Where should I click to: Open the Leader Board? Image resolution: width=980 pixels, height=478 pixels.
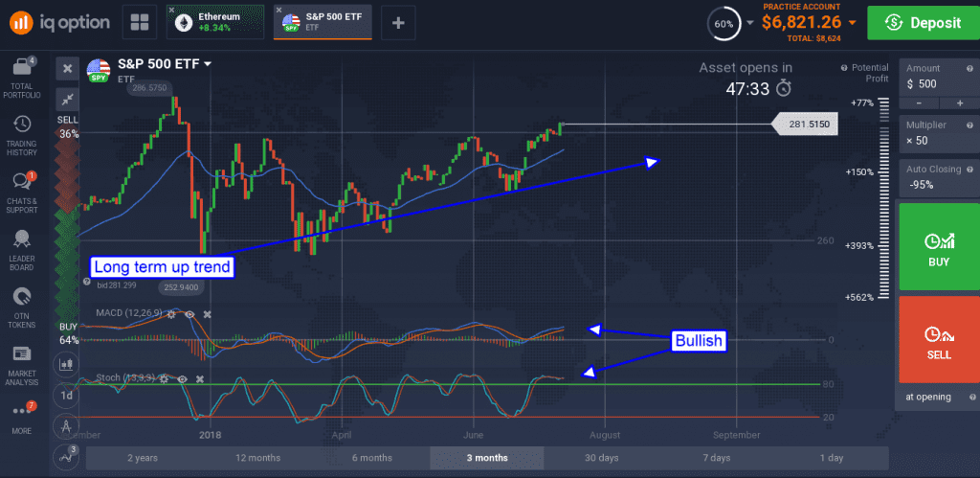click(22, 250)
